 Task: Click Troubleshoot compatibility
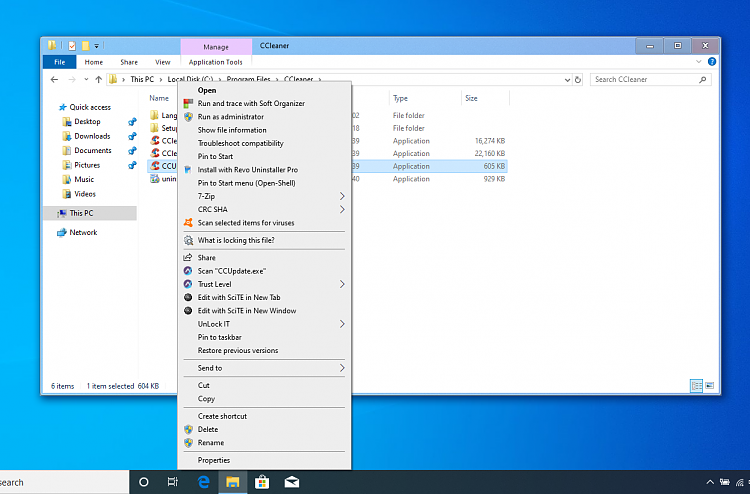click(x=264, y=143)
